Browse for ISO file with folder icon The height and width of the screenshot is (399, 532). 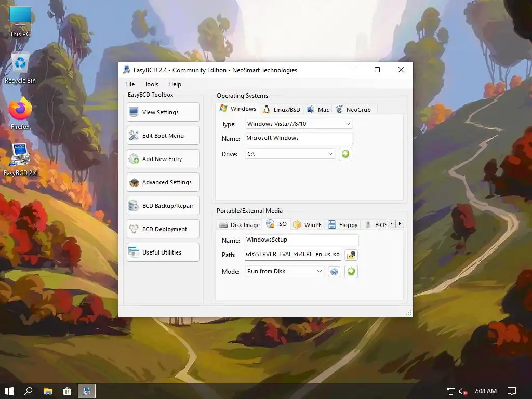point(351,255)
